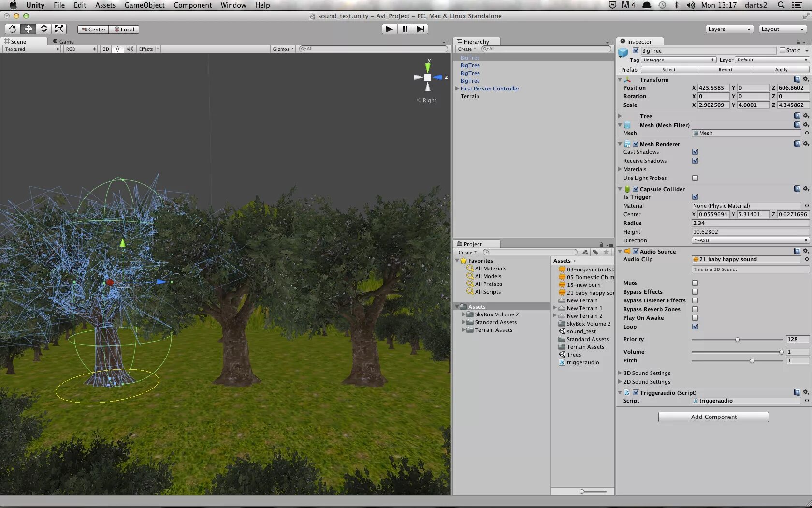This screenshot has height=508, width=812.
Task: Select the Move tool in toolbar
Action: point(28,29)
